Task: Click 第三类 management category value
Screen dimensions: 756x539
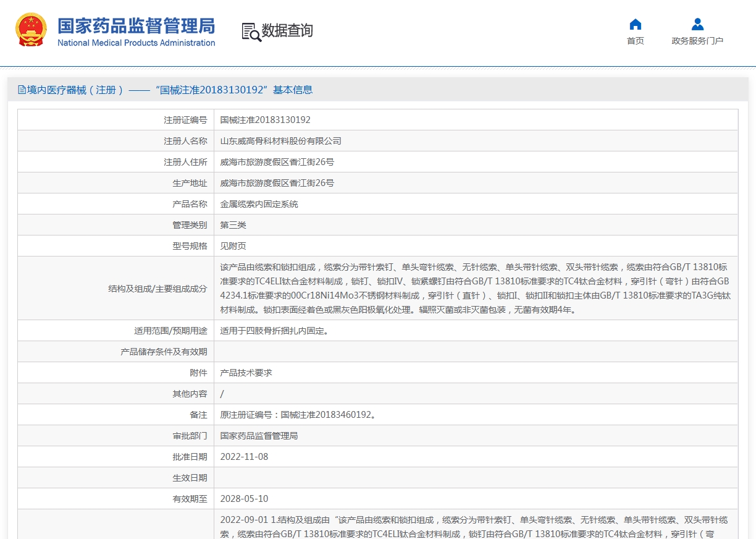Action: click(233, 225)
